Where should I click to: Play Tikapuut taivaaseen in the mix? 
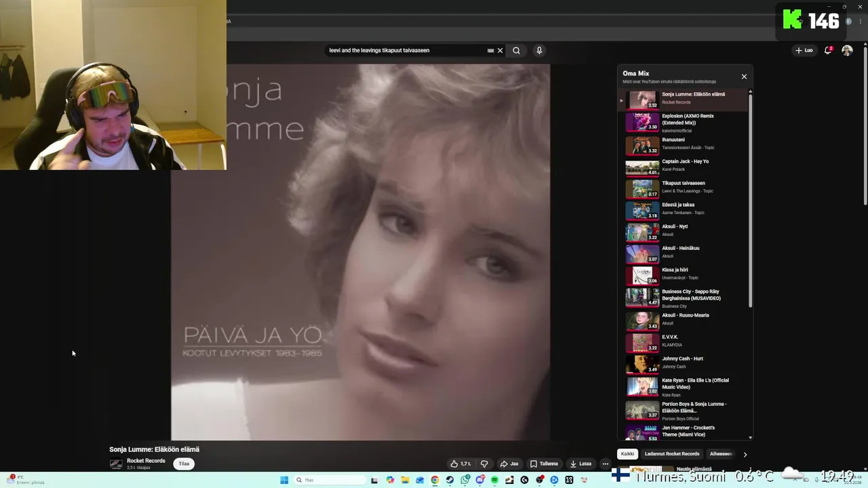tap(683, 188)
